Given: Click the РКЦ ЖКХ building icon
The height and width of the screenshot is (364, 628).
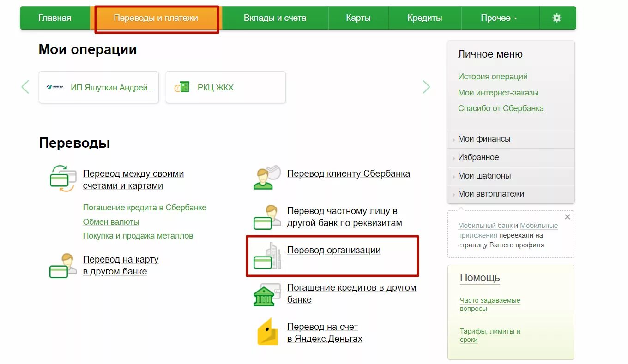Looking at the screenshot, I should (182, 87).
